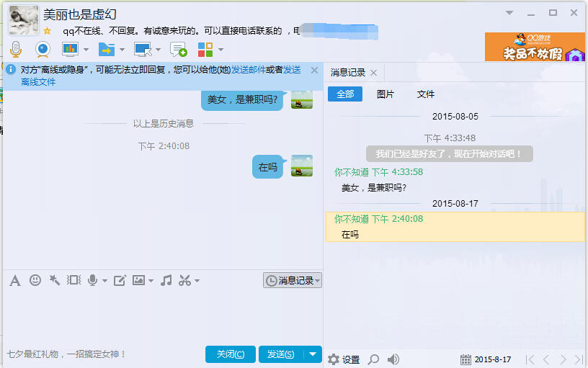The height and width of the screenshot is (368, 588).
Task: Click the 发送(S) send button
Action: point(281,354)
